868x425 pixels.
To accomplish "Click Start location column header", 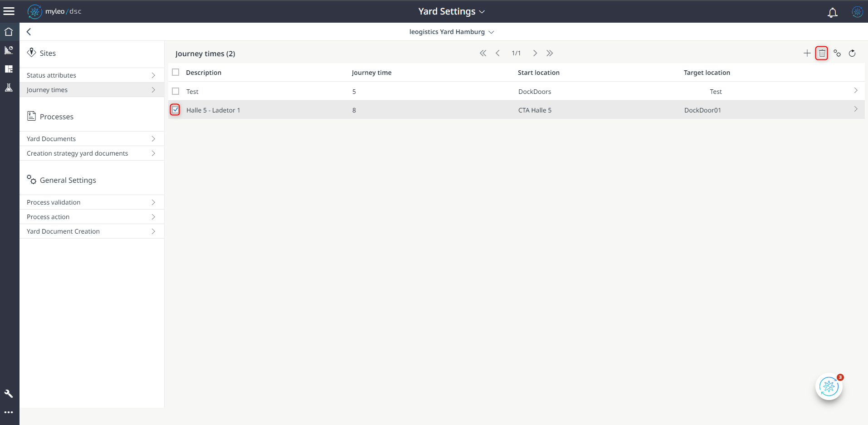I will click(539, 73).
